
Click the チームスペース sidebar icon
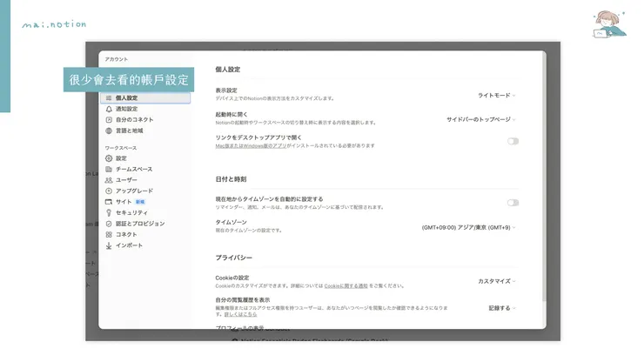109,169
